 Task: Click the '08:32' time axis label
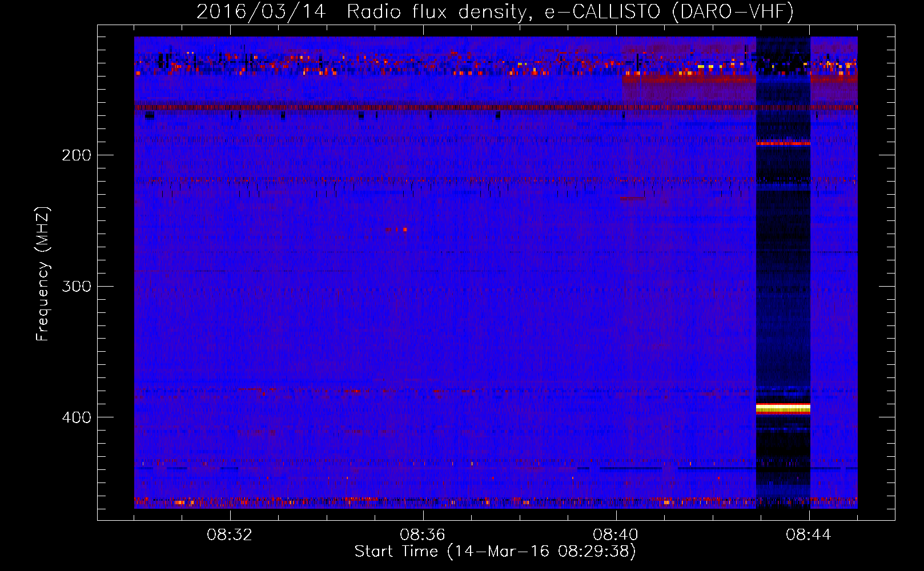(230, 535)
